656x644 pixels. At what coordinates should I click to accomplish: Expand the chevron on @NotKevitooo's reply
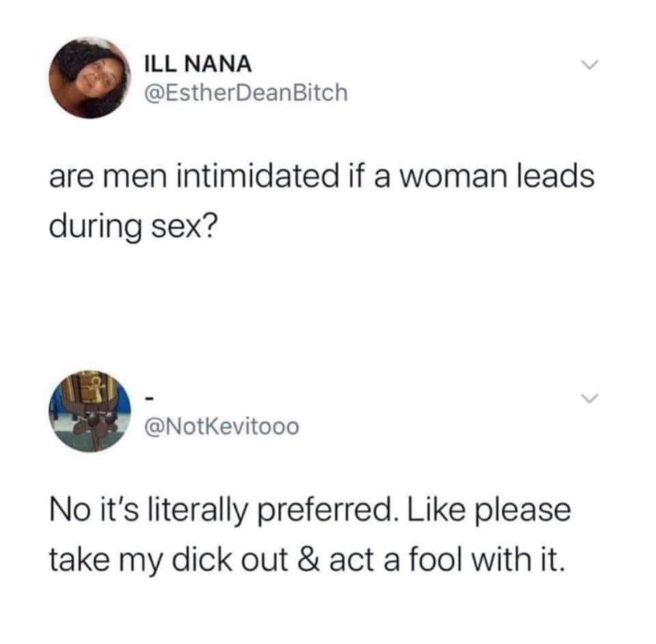[586, 399]
